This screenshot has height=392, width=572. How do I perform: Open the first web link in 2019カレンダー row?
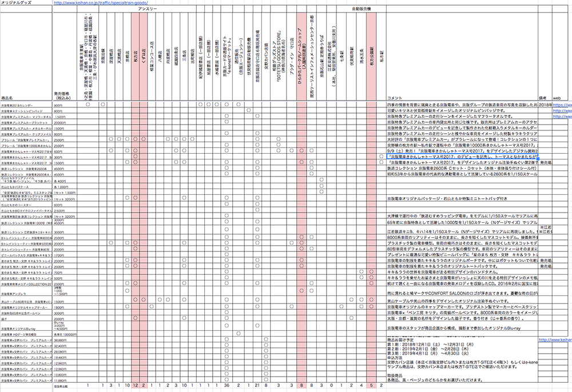(561, 105)
